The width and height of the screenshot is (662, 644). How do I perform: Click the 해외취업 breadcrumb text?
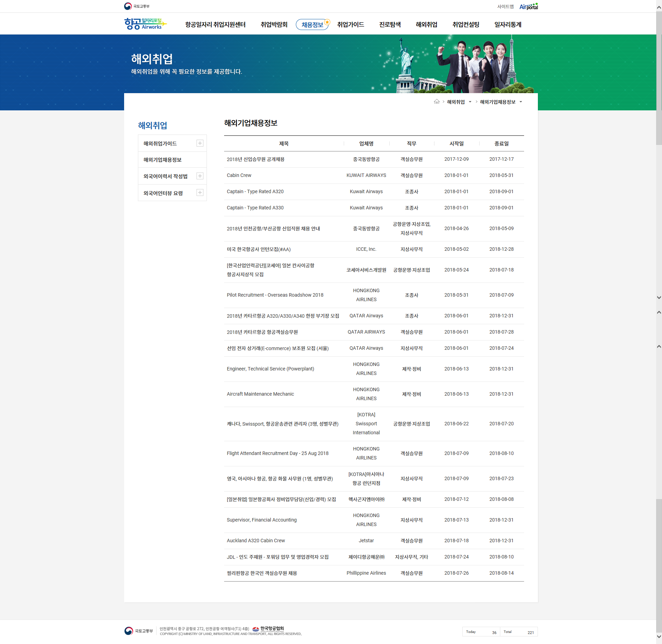[x=456, y=102]
